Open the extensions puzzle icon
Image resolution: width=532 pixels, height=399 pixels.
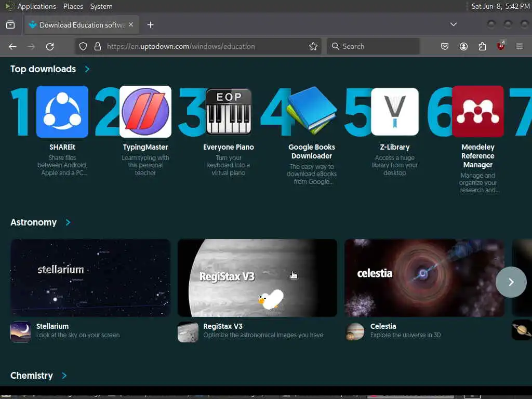pos(482,46)
